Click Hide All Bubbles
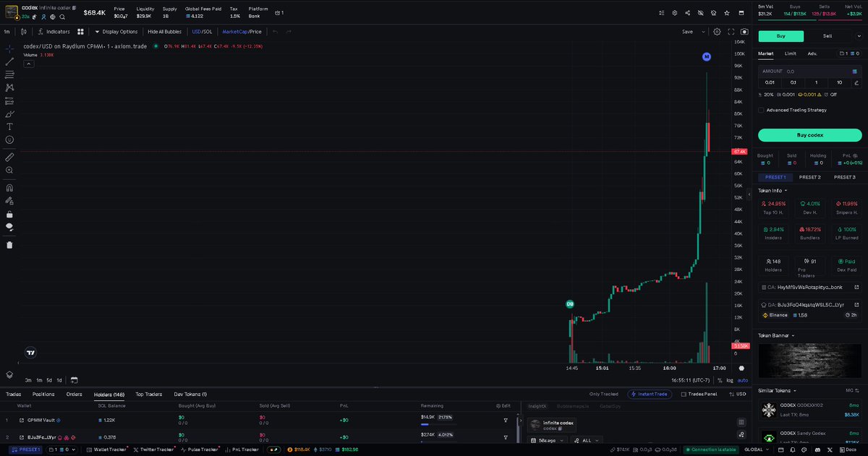Screen dimensions: 868x456 (x=164, y=32)
